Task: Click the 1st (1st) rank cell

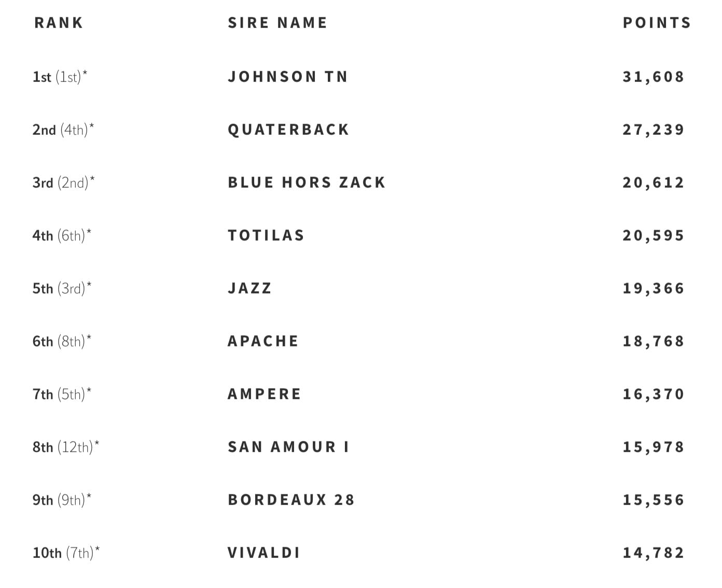Action: (60, 77)
